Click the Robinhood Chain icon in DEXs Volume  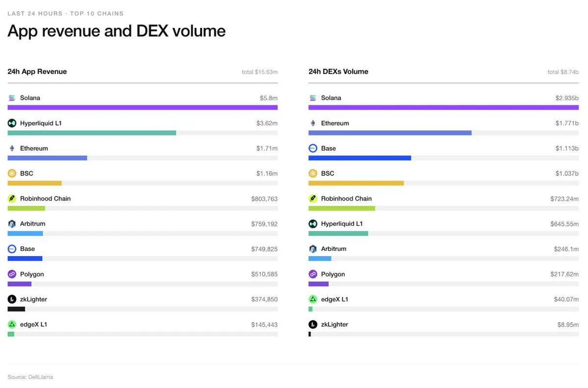313,199
